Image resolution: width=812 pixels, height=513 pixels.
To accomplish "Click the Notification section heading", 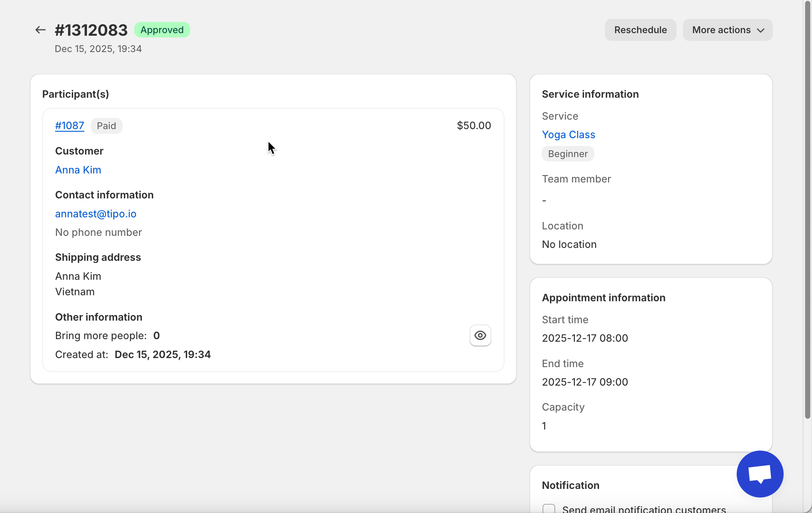I will pyautogui.click(x=571, y=485).
